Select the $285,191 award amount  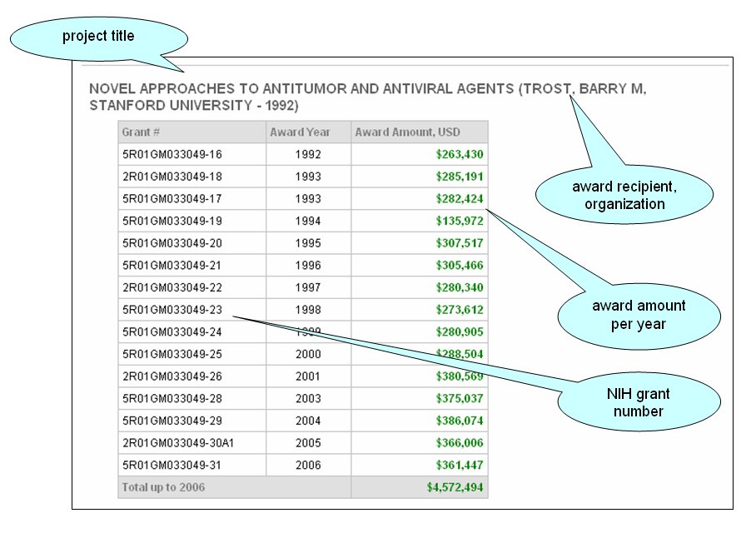[460, 177]
